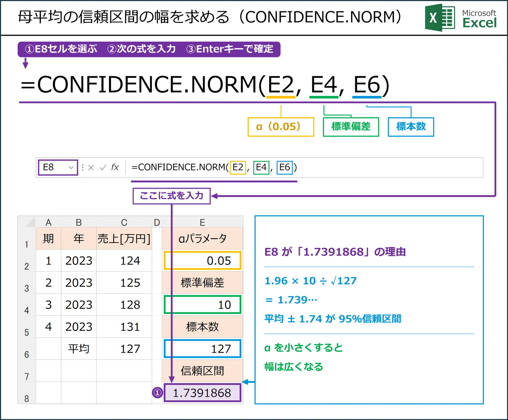Select column A header
This screenshot has width=508, height=420.
point(48,222)
